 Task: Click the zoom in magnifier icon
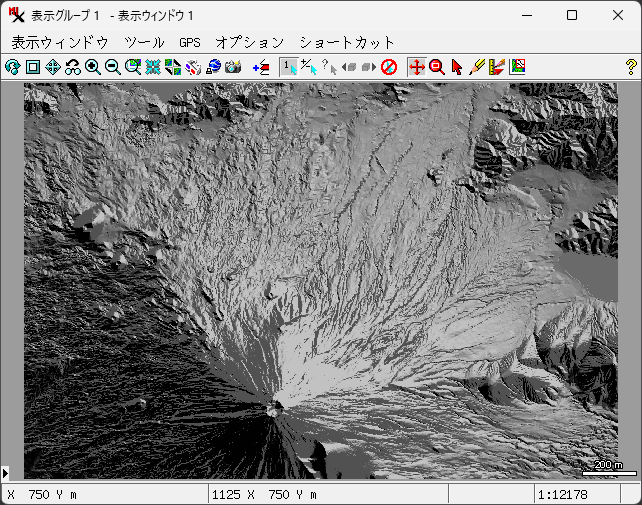(93, 67)
